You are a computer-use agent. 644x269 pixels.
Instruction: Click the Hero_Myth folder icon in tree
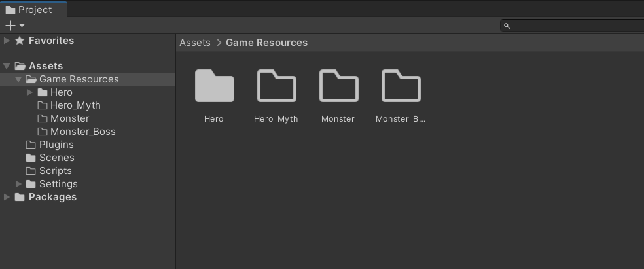(x=43, y=105)
